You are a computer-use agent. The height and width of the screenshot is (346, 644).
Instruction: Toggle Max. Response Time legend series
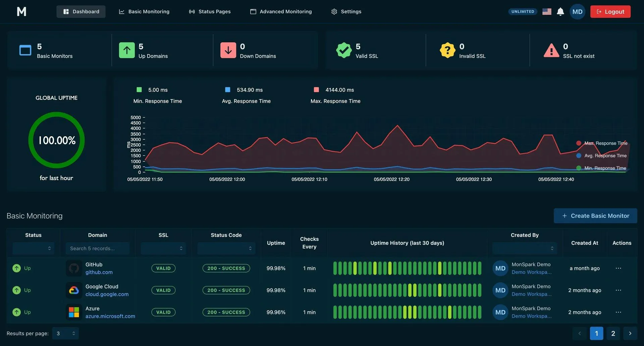tap(602, 143)
